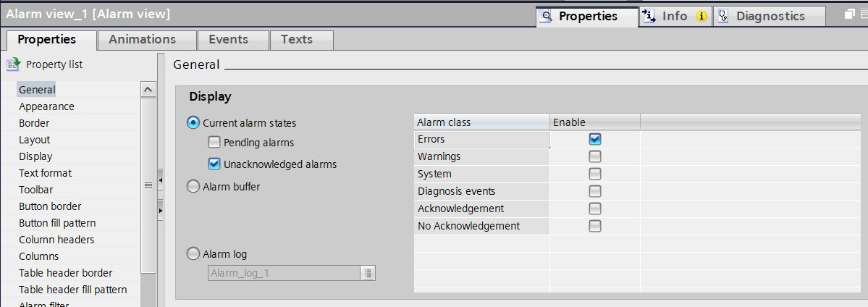Enable the Warnings alarm class checkbox
Image resolution: width=868 pixels, height=307 pixels.
[595, 156]
